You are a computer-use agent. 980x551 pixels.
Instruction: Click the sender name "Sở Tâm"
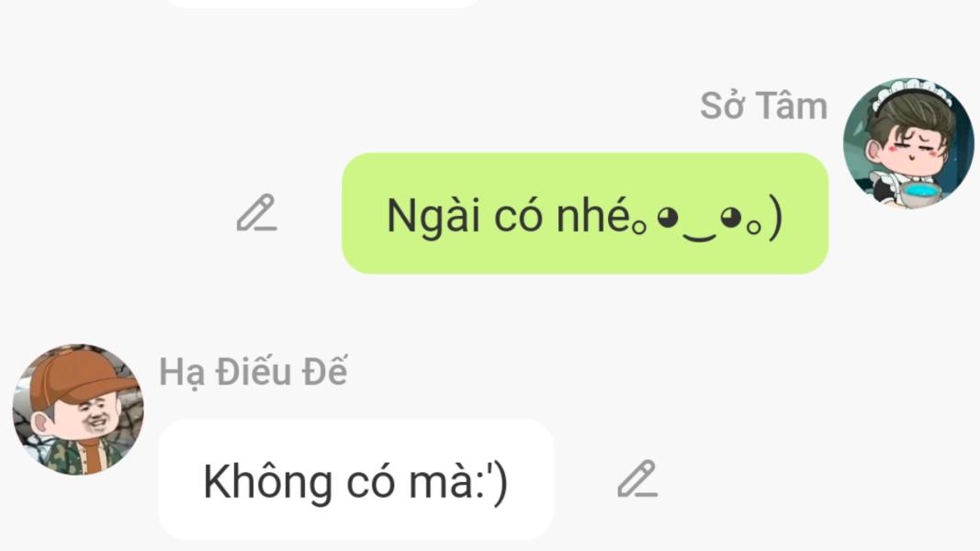coord(763,106)
